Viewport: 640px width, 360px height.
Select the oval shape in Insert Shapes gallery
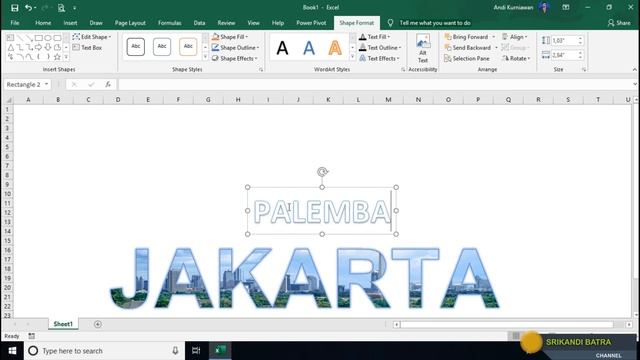click(x=48, y=38)
